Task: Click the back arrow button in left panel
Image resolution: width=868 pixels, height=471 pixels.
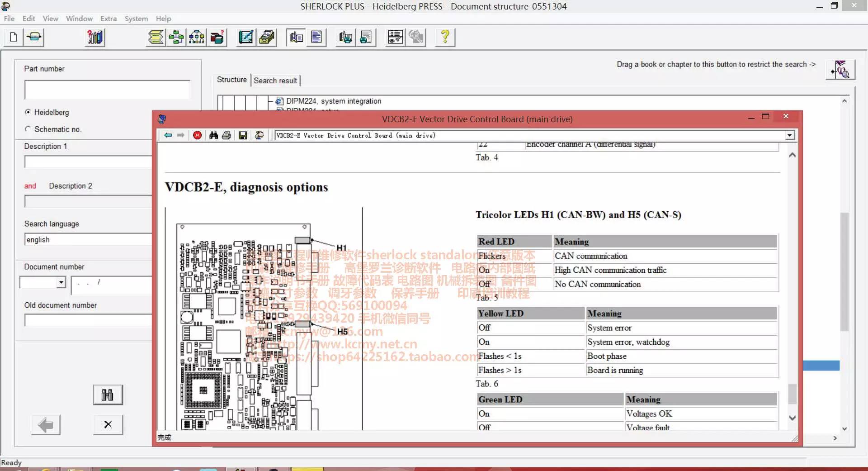Action: click(46, 425)
